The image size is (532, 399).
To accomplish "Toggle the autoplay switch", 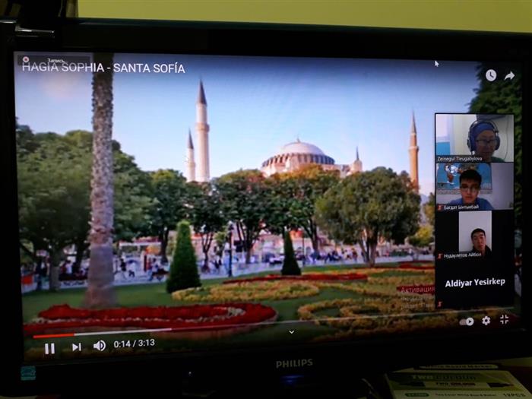I will click(466, 321).
